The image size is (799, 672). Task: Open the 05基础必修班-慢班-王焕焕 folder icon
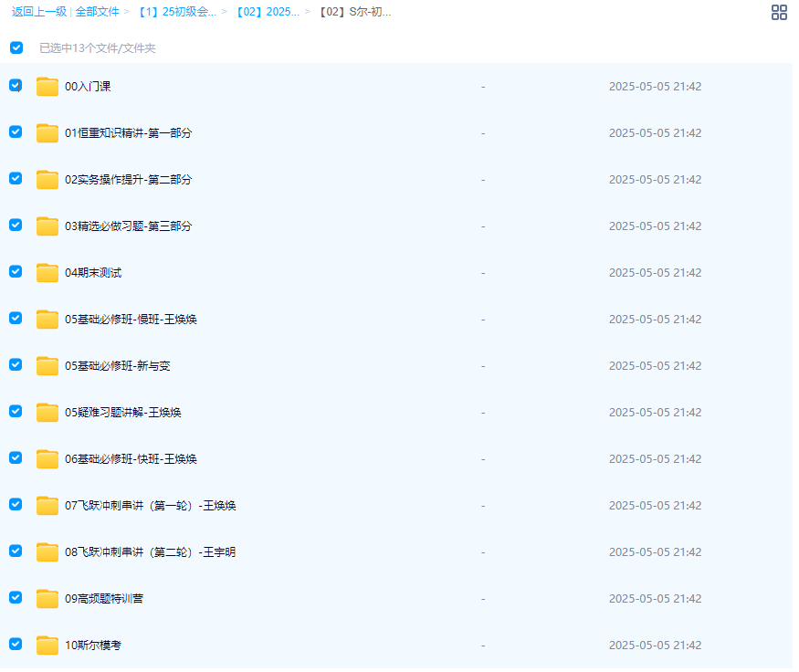tap(47, 319)
